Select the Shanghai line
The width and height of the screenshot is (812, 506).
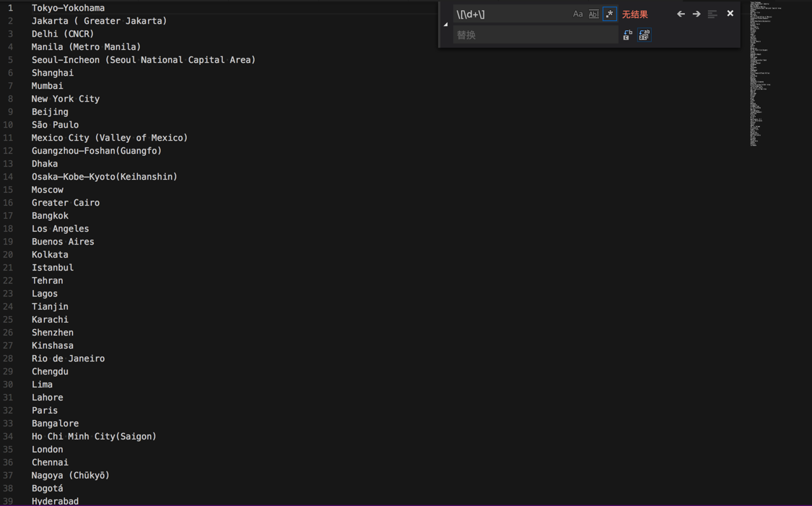pyautogui.click(x=52, y=72)
